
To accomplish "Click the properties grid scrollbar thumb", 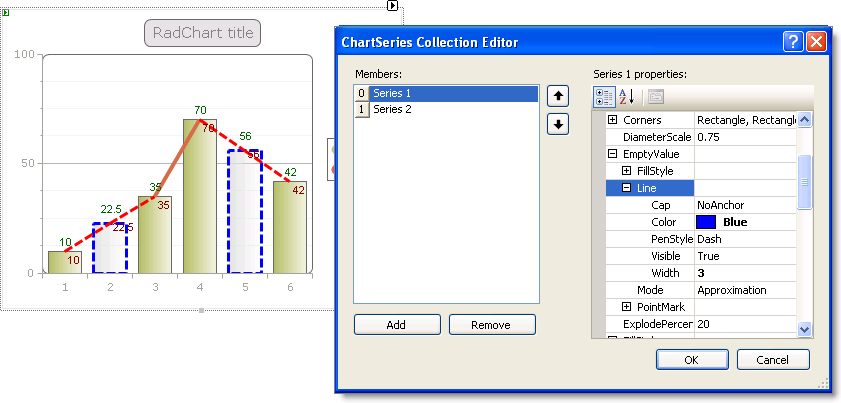I will point(804,182).
